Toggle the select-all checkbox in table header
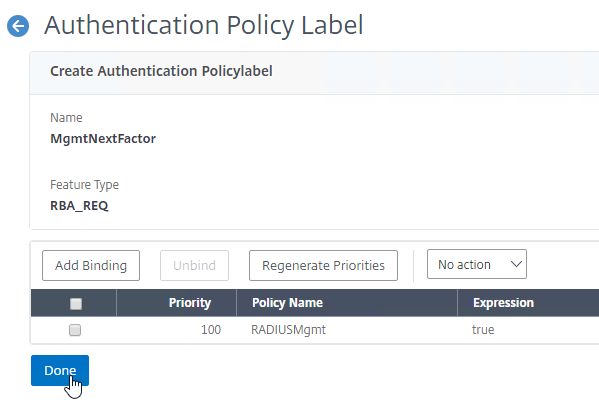Image resolution: width=599 pixels, height=407 pixels. coord(76,304)
